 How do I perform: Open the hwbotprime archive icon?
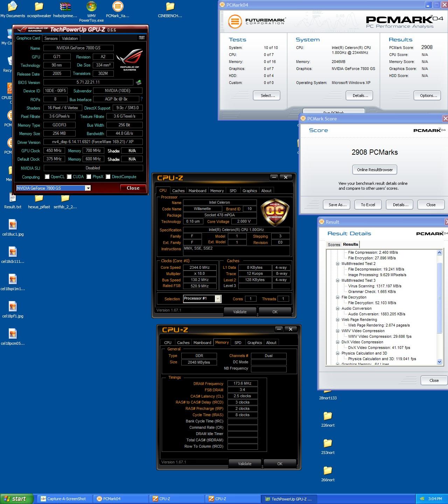coord(65,9)
